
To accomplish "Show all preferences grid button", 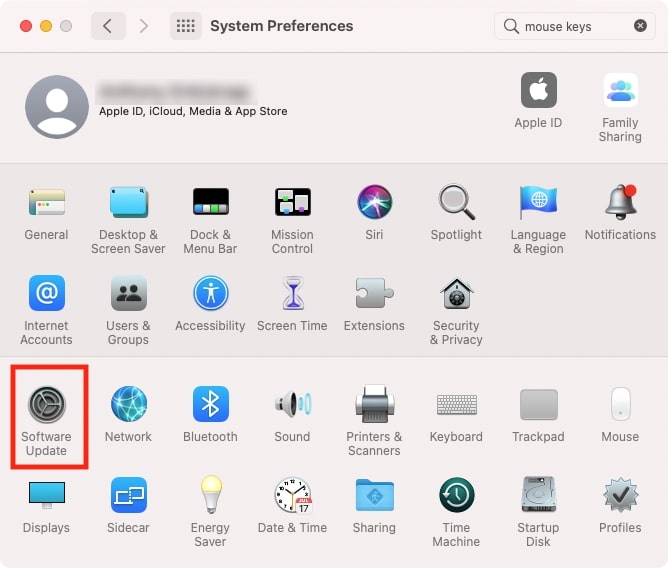I will pyautogui.click(x=186, y=26).
